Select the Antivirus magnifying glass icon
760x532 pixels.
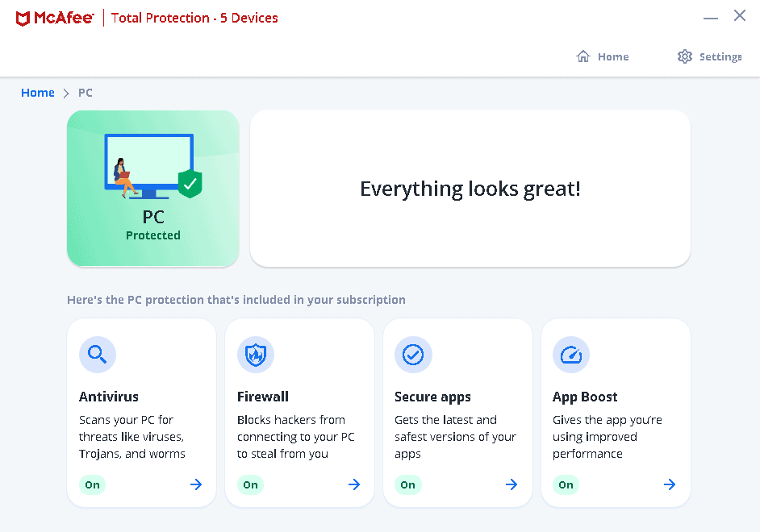[x=97, y=355]
